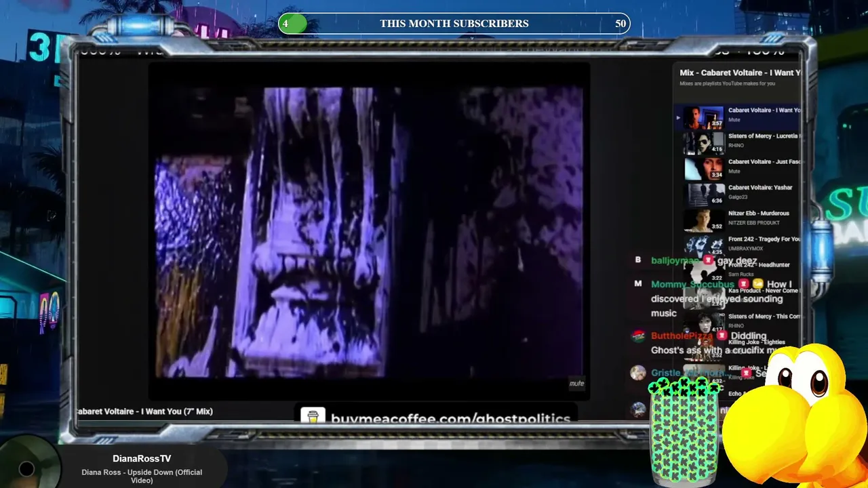Click the red badge next to ButtholePizza
The height and width of the screenshot is (488, 868).
click(722, 335)
